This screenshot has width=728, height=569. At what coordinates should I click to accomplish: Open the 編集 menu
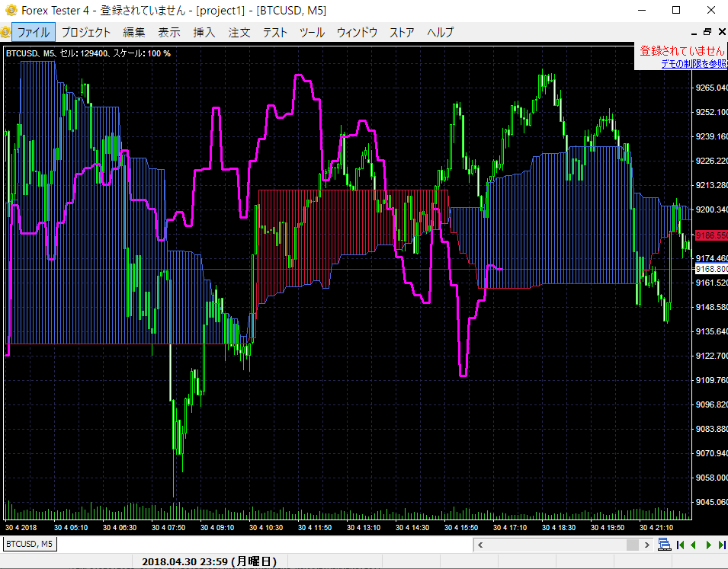coord(133,33)
